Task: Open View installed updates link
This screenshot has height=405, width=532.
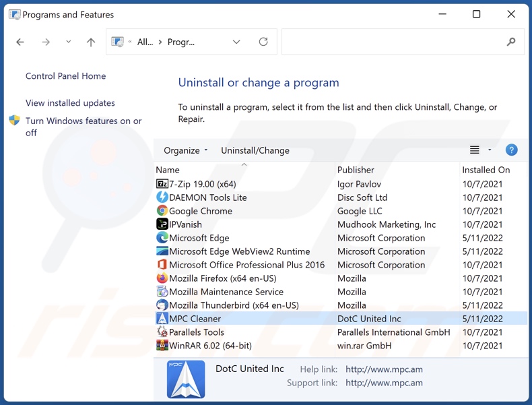Action: click(70, 103)
